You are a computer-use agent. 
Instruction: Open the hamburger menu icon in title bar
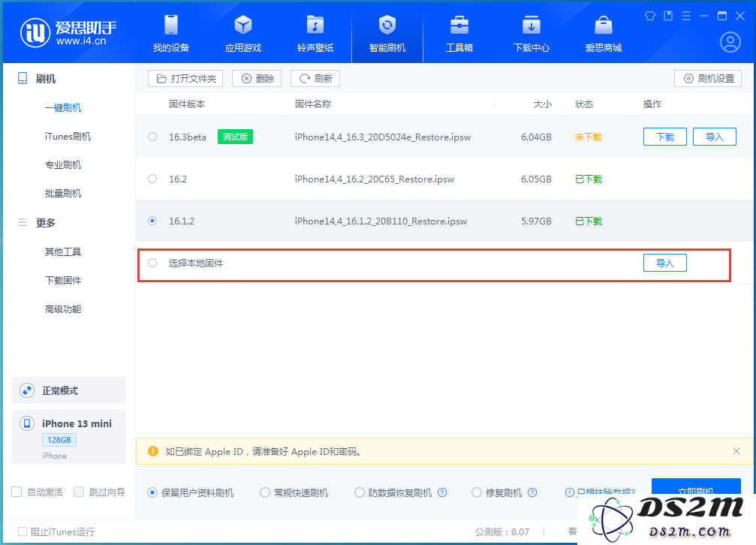(x=686, y=16)
